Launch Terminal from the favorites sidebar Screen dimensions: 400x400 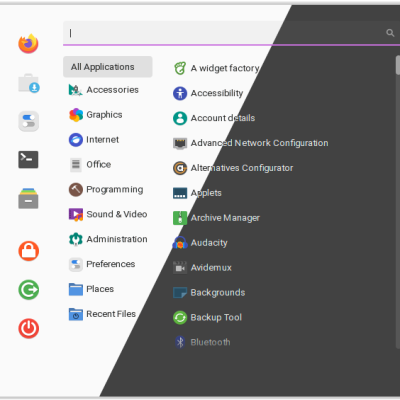coord(28,159)
